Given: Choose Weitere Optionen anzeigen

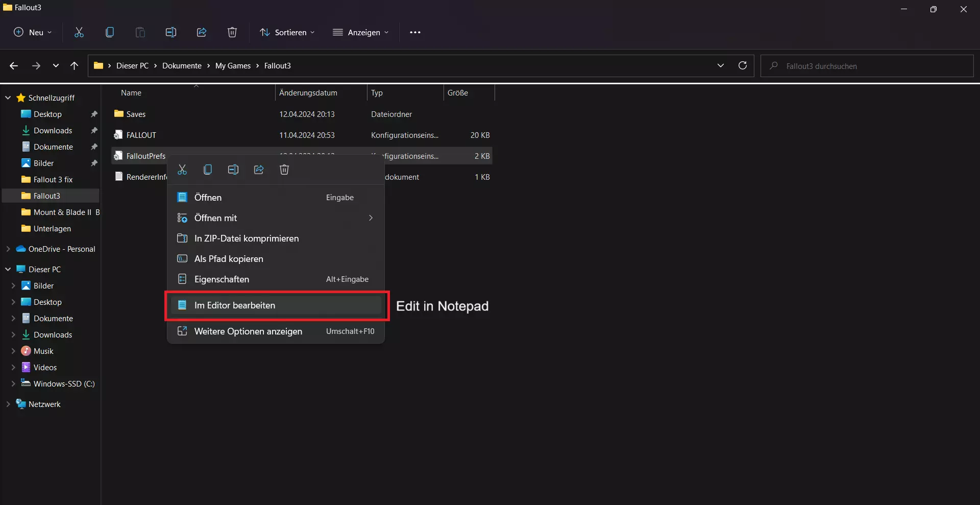Looking at the screenshot, I should 276,331.
